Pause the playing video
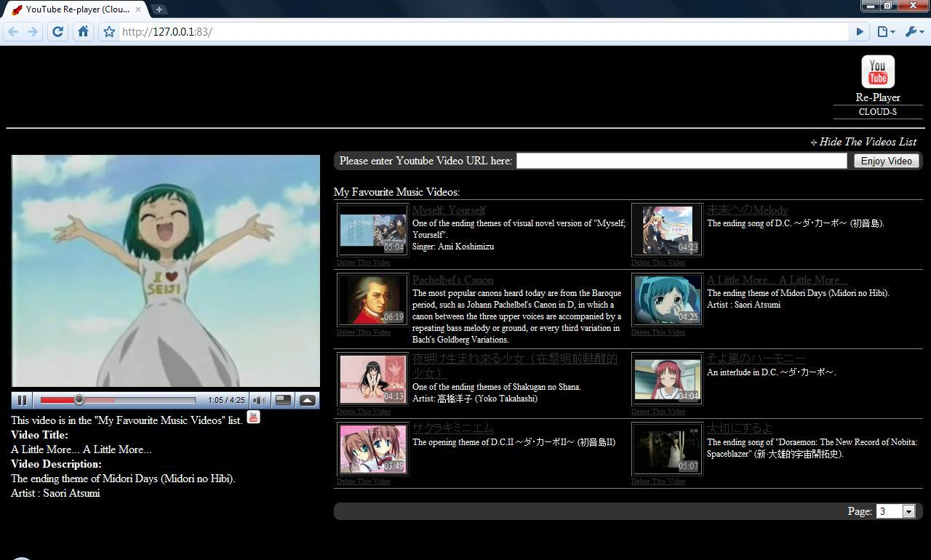 point(22,400)
